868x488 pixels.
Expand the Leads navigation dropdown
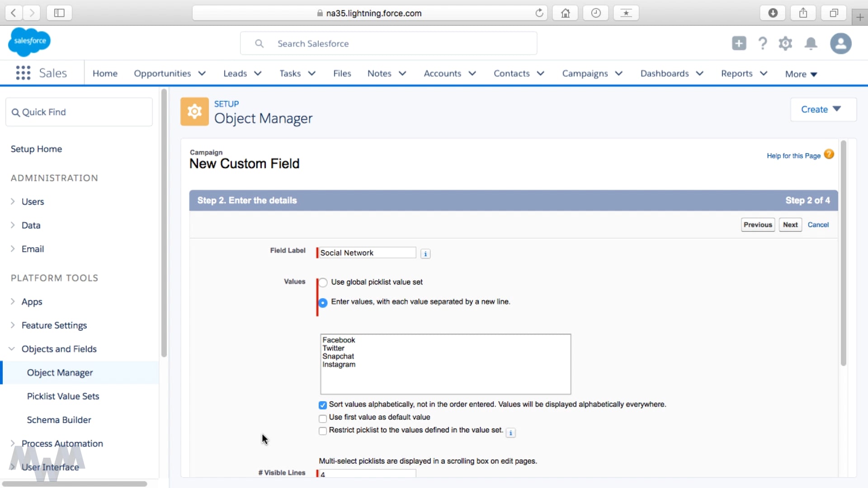[258, 73]
